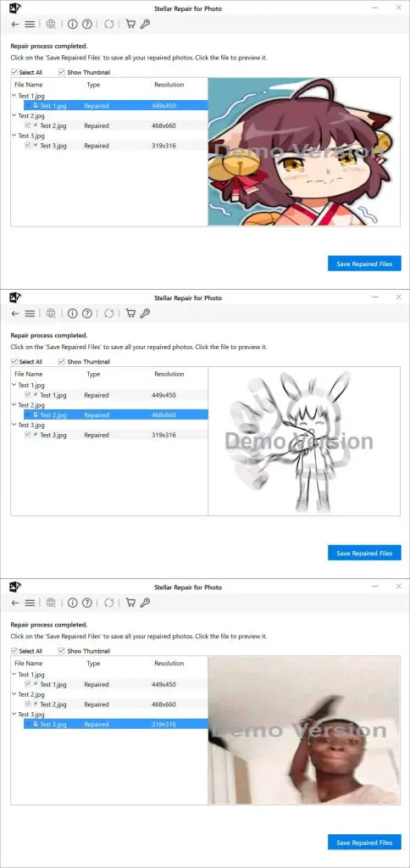
Task: Click shopping cart icon in Test 3.jpg preview window
Action: coord(130,603)
